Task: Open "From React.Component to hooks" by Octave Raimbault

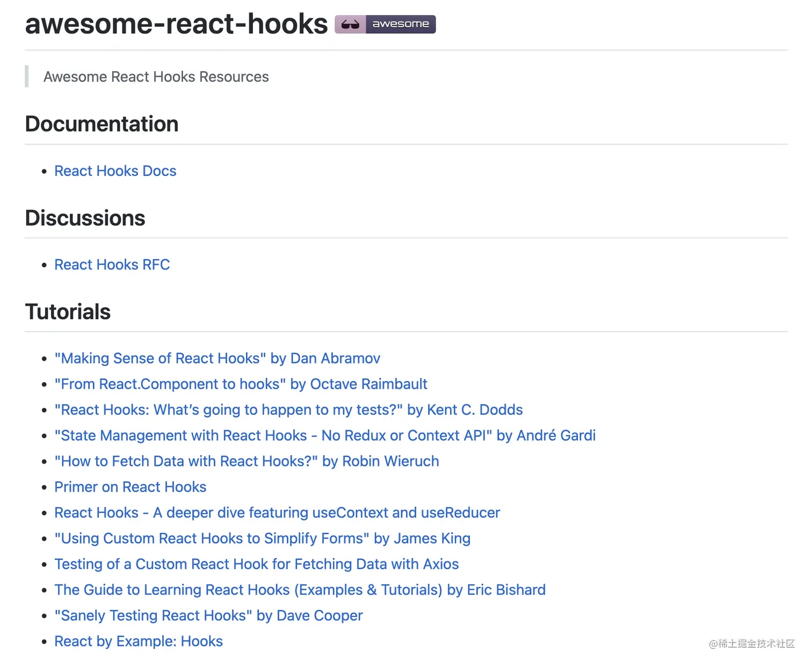Action: pos(241,384)
